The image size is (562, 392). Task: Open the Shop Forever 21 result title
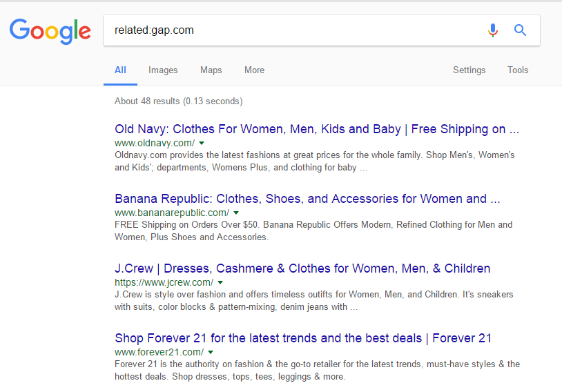(x=302, y=338)
